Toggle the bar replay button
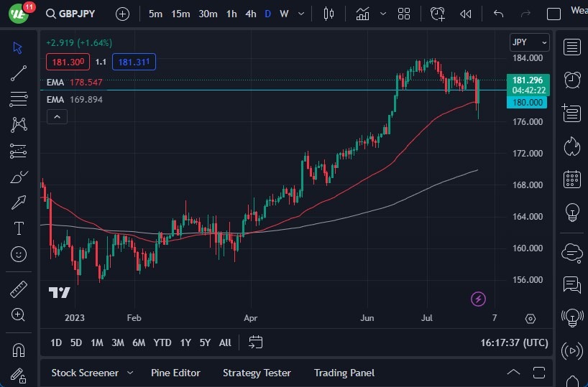588x387 pixels. pos(466,14)
